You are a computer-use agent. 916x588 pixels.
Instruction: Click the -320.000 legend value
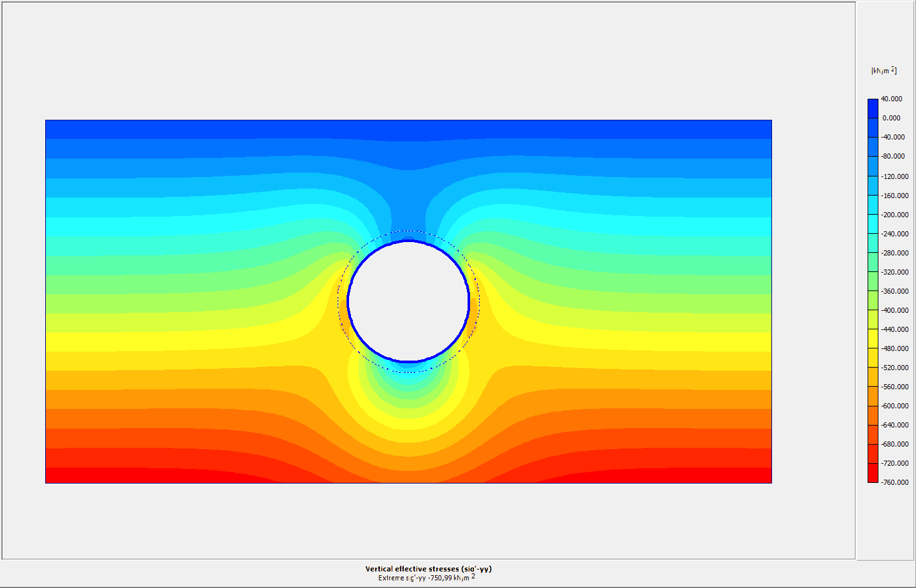[894, 272]
